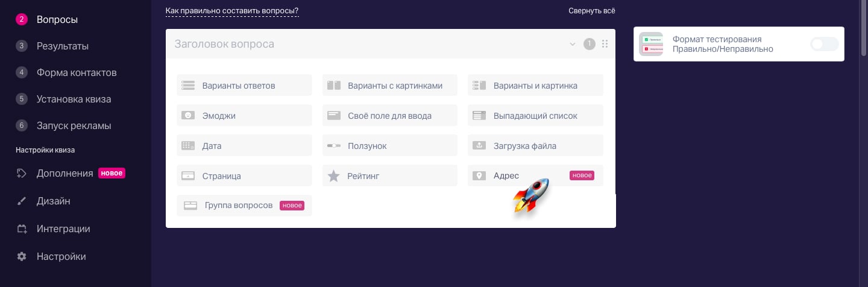The image size is (868, 287).
Task: Click the Дата calendar icon
Action: point(188,145)
